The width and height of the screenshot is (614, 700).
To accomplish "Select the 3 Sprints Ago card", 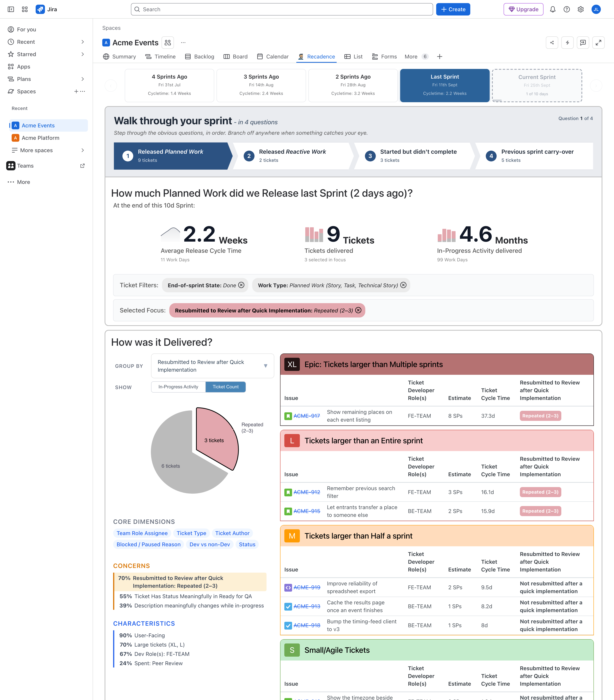I will 261,85.
